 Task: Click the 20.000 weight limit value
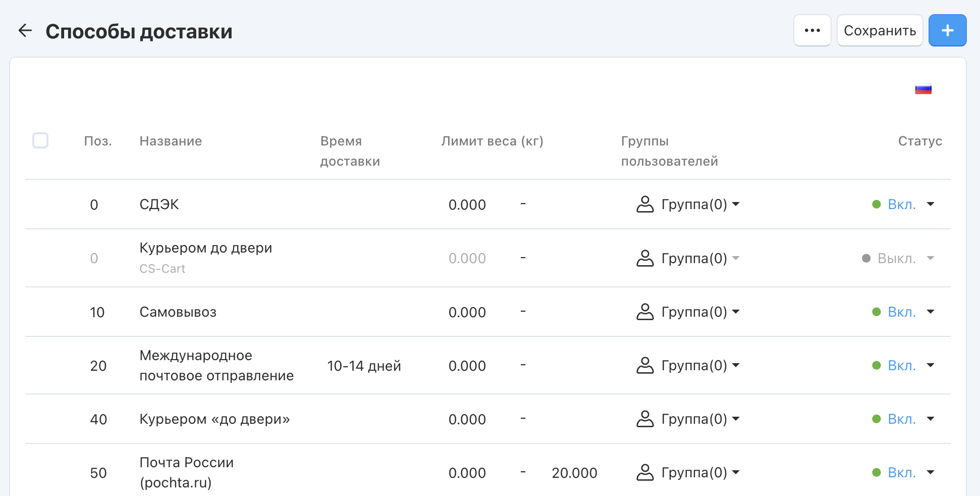click(x=574, y=473)
